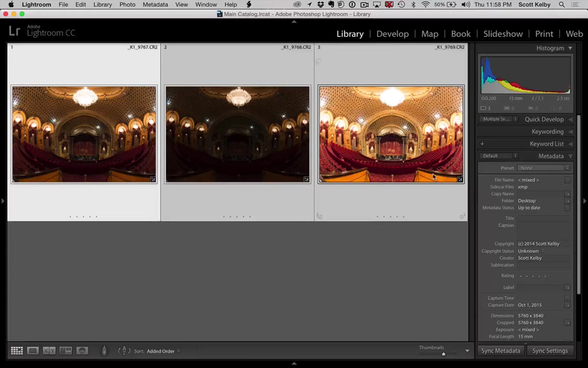Click the arrow button next to Copy Name
The width and height of the screenshot is (588, 368).
pos(567,194)
